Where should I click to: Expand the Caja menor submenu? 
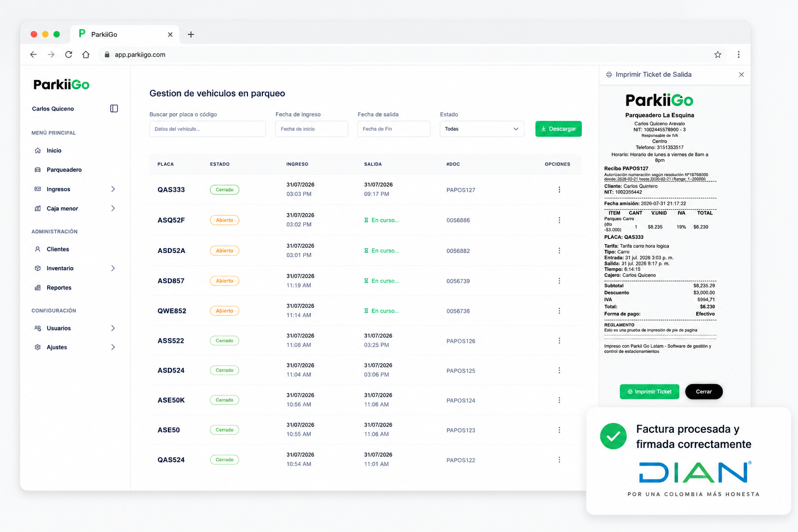113,208
